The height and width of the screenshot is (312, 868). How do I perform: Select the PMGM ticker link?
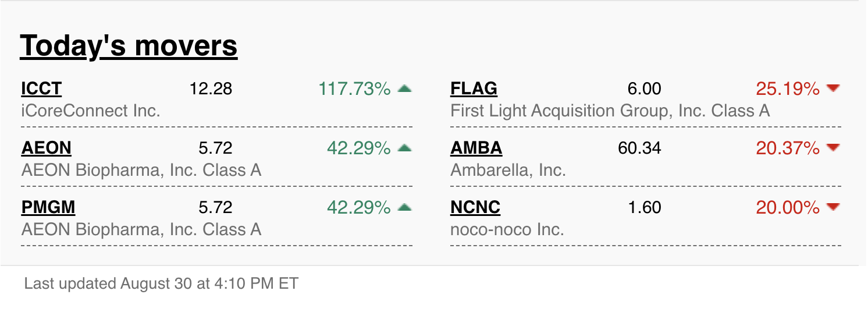(x=48, y=207)
